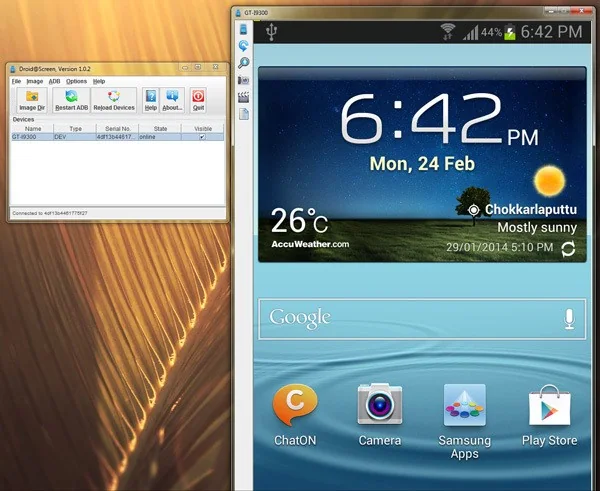
Task: Tap the USB icon in phone status bar
Action: pos(271,31)
